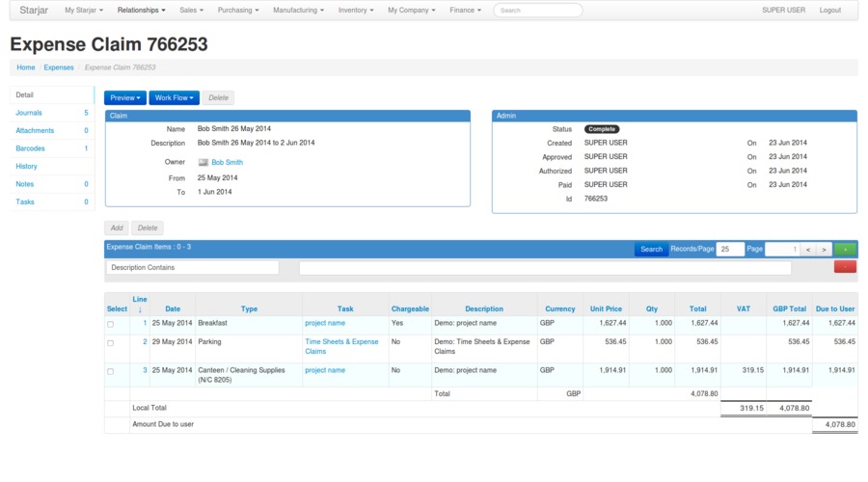Tick the checkbox for the Parking line
868x482 pixels.
[x=111, y=343]
